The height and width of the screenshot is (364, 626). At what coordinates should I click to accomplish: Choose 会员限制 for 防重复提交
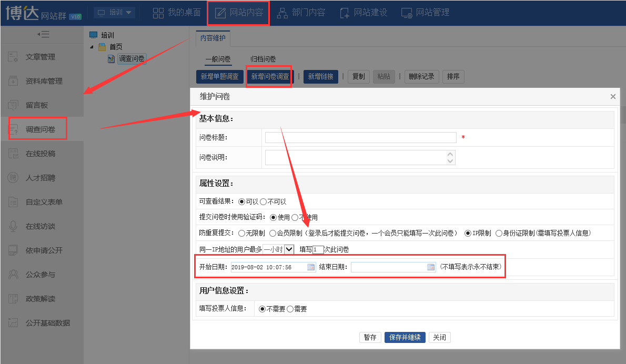tap(272, 233)
